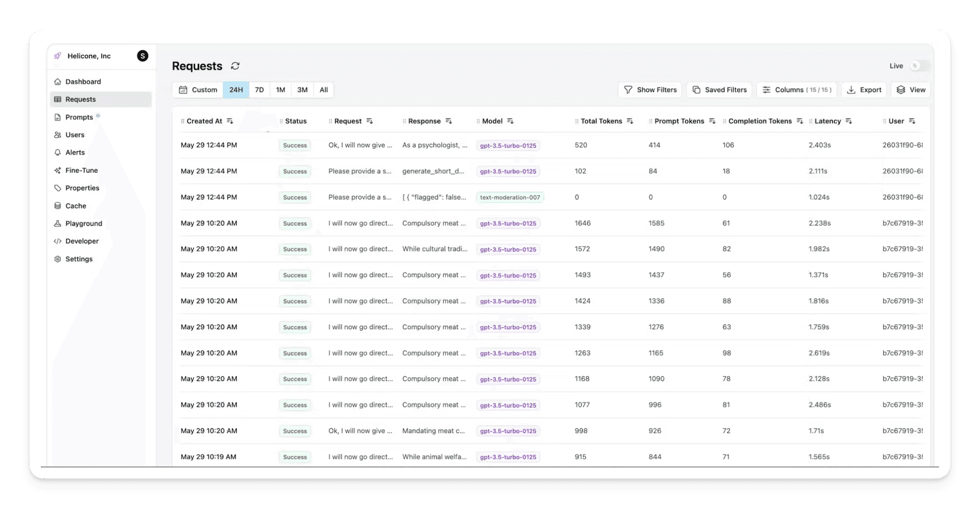The width and height of the screenshot is (980, 508).
Task: Open Fine-Tune sparkle icon in sidebar
Action: (x=57, y=171)
